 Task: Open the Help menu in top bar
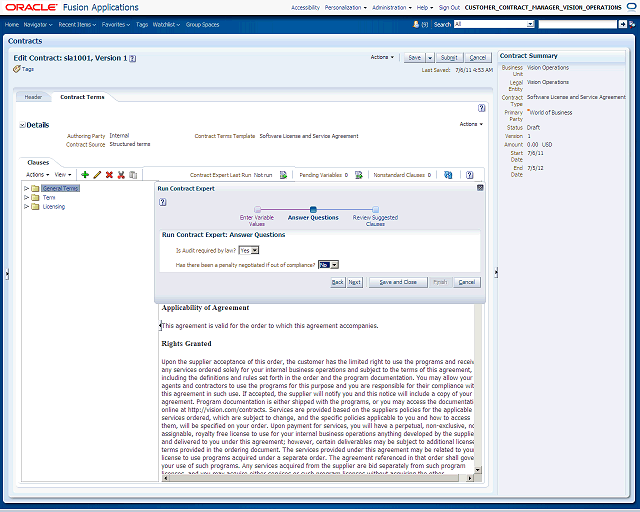(x=425, y=7)
